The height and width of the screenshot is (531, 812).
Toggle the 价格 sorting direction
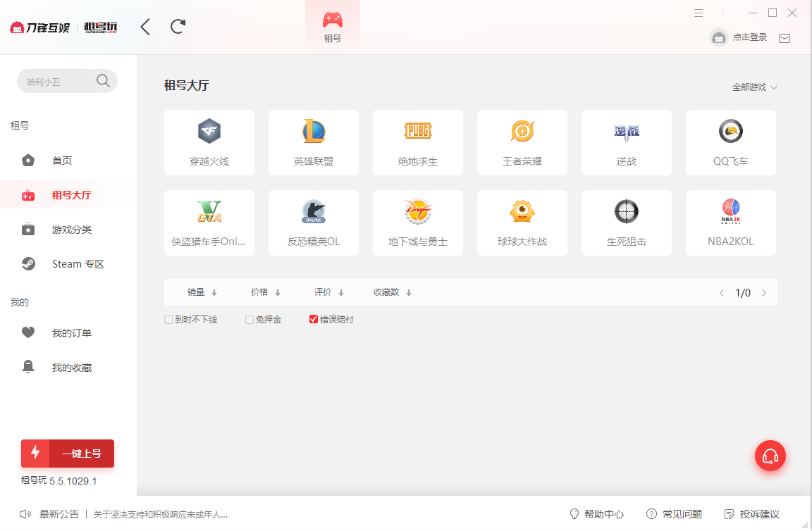tap(278, 292)
